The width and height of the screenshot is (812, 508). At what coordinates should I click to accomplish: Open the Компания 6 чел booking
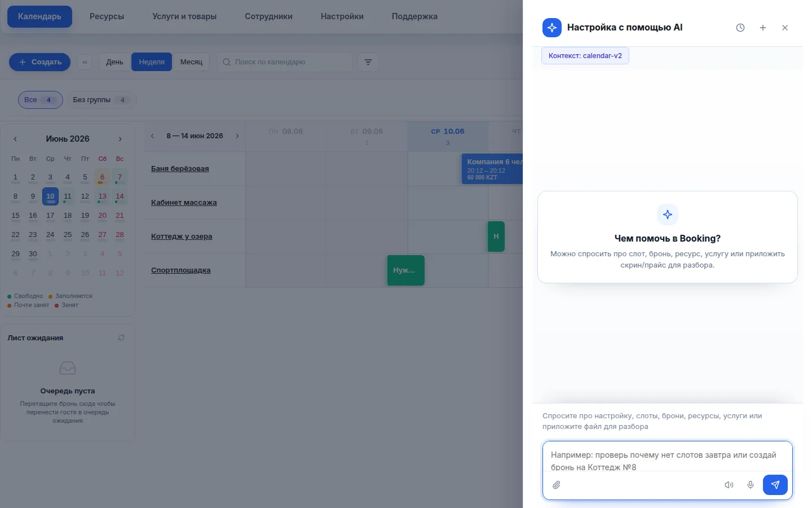pyautogui.click(x=492, y=169)
